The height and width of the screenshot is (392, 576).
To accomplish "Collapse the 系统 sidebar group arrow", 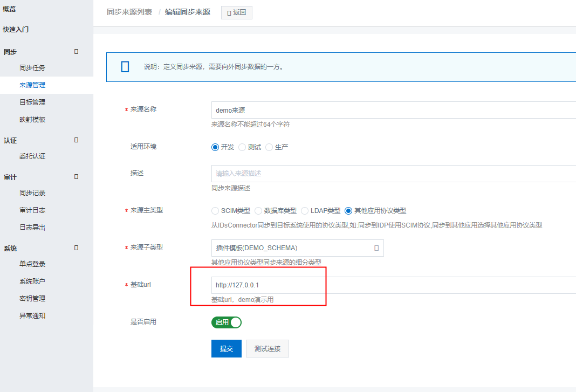I will (x=76, y=248).
